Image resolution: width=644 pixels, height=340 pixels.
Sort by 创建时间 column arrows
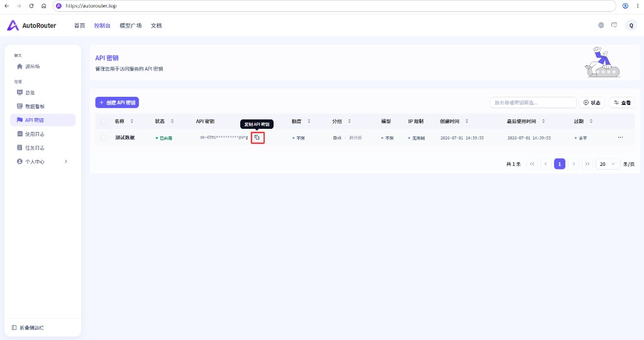(467, 121)
